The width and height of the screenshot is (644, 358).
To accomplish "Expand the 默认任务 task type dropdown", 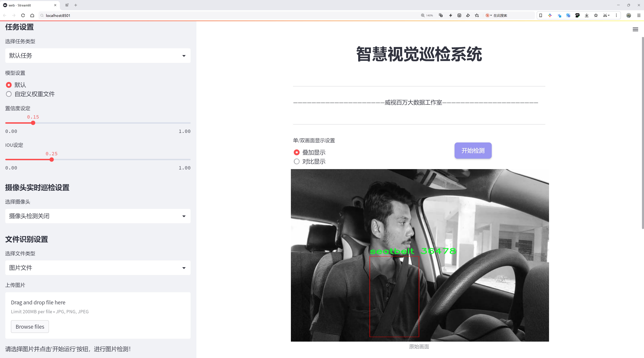I will click(98, 56).
